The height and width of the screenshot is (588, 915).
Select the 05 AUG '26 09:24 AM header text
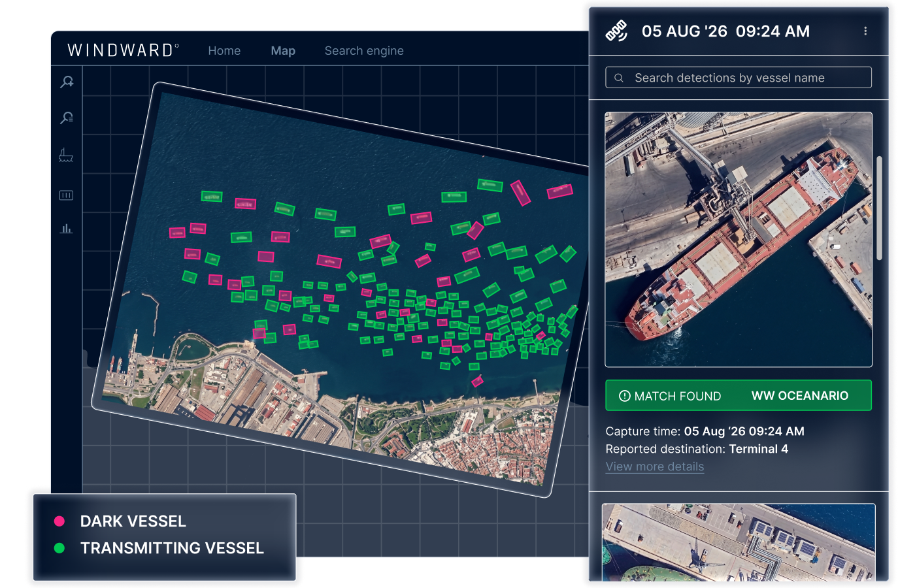(x=725, y=31)
